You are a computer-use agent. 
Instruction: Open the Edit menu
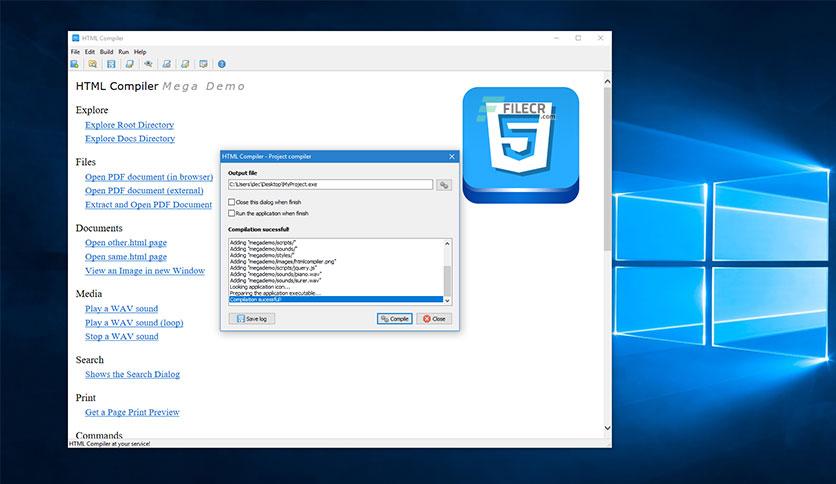pos(90,52)
